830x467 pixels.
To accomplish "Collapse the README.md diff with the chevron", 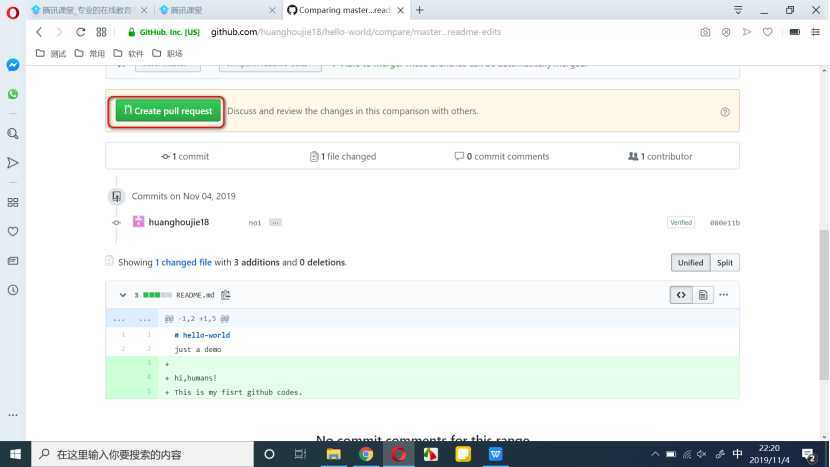I will pyautogui.click(x=123, y=295).
